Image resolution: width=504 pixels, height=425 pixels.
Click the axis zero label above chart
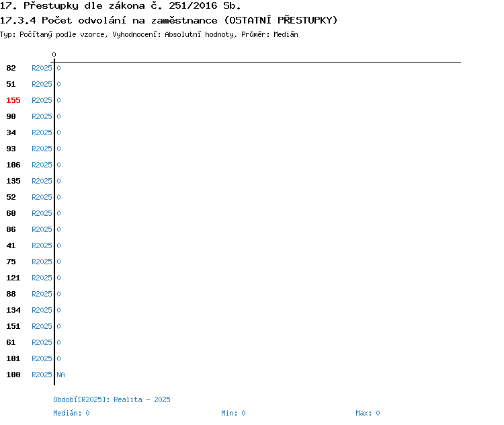pyautogui.click(x=54, y=54)
